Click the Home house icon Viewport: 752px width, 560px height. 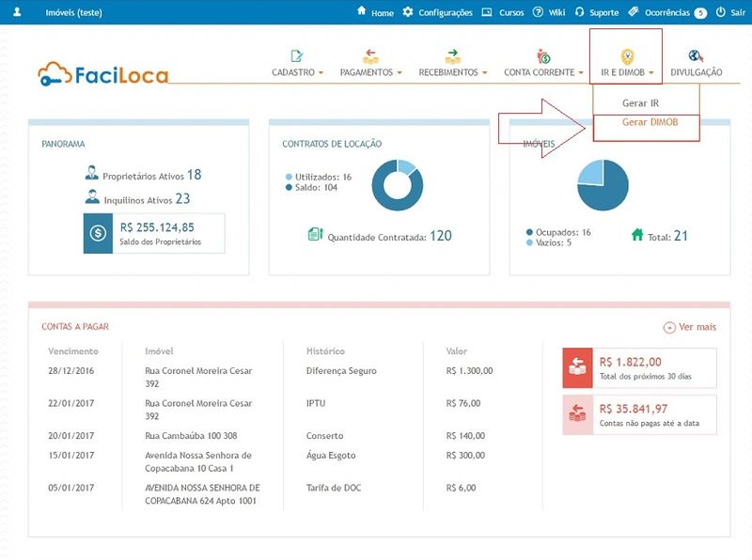(362, 12)
